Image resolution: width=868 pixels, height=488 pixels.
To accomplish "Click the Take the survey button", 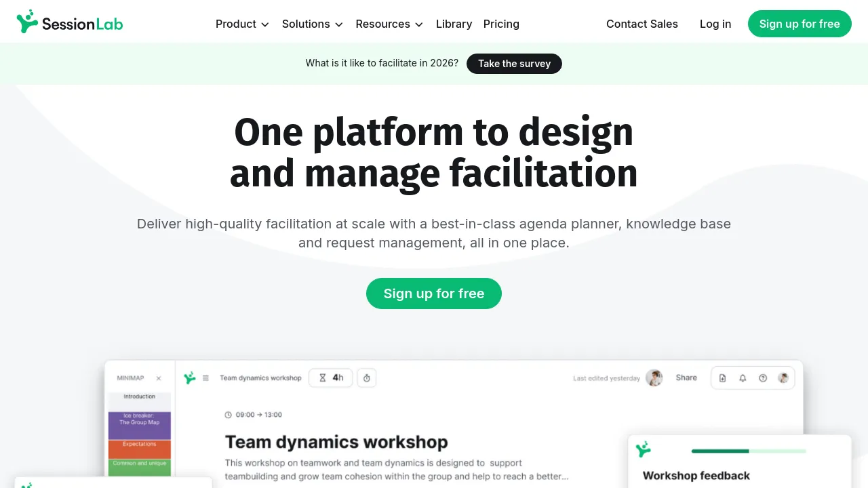I will coord(514,64).
